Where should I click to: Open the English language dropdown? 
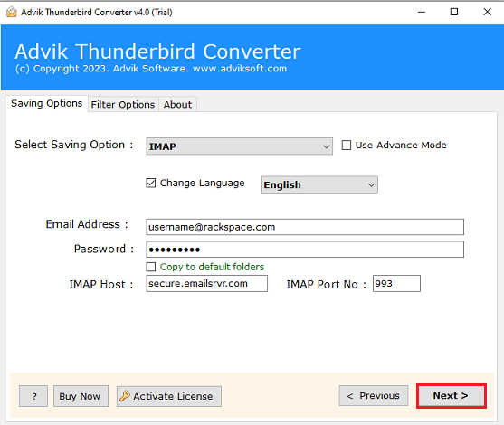(x=319, y=184)
